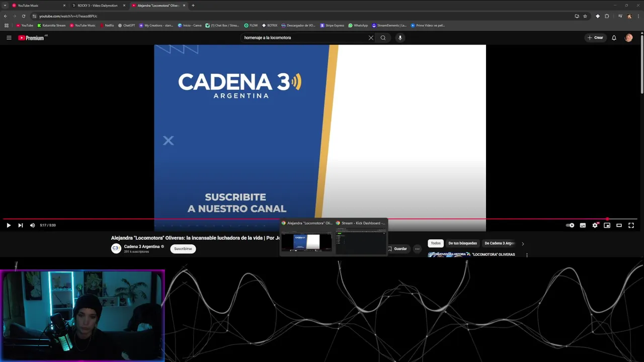Pick the Stream - Kick Dashboard window preview
The height and width of the screenshot is (362, 644).
coord(361,238)
